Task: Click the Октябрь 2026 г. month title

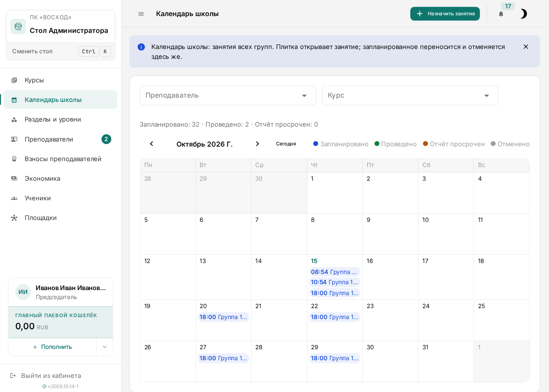Action: click(x=204, y=144)
